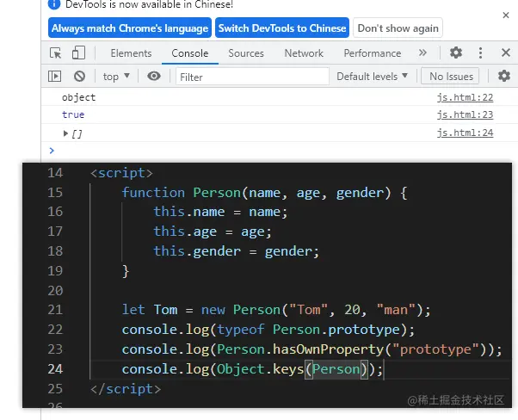Screen dimensions: 518x420
Task: Open DevTools settings gear in main toolbar
Action: pyautogui.click(x=456, y=52)
